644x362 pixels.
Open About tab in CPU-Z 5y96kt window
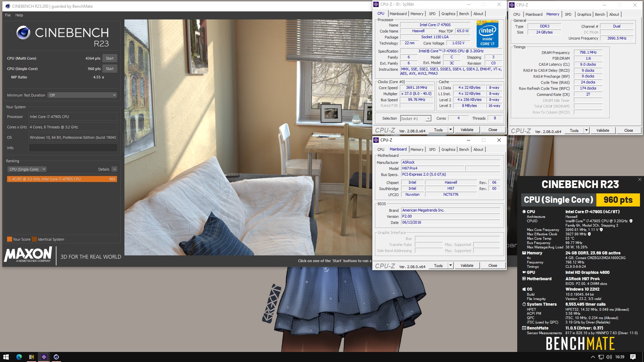(478, 14)
